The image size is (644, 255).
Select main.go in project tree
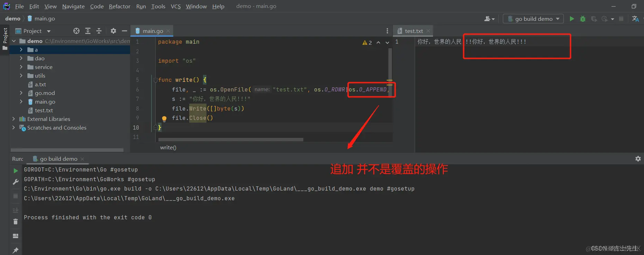pyautogui.click(x=41, y=102)
